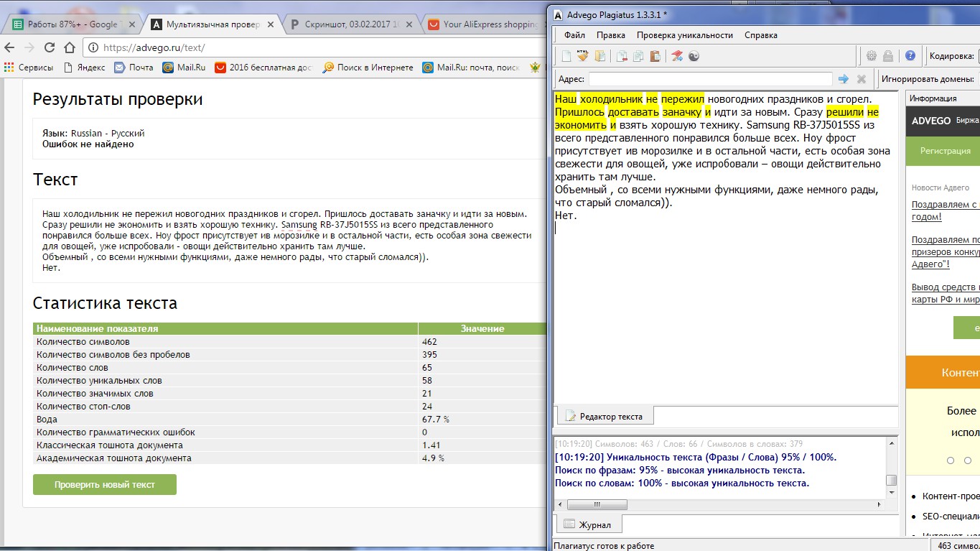Viewport: 980px width, 551px height.
Task: Click inside the Адрес input field
Action: (710, 79)
